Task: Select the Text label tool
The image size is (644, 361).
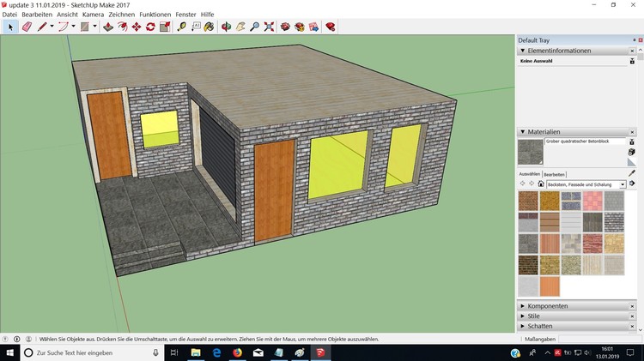Action: (x=196, y=27)
